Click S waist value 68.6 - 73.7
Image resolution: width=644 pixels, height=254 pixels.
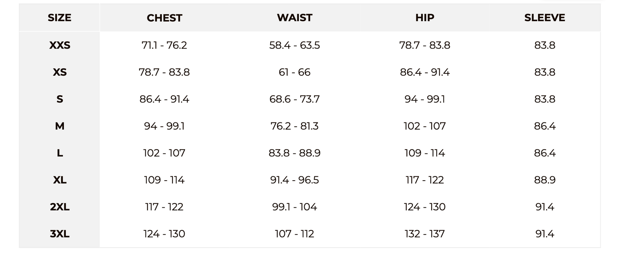click(x=295, y=99)
